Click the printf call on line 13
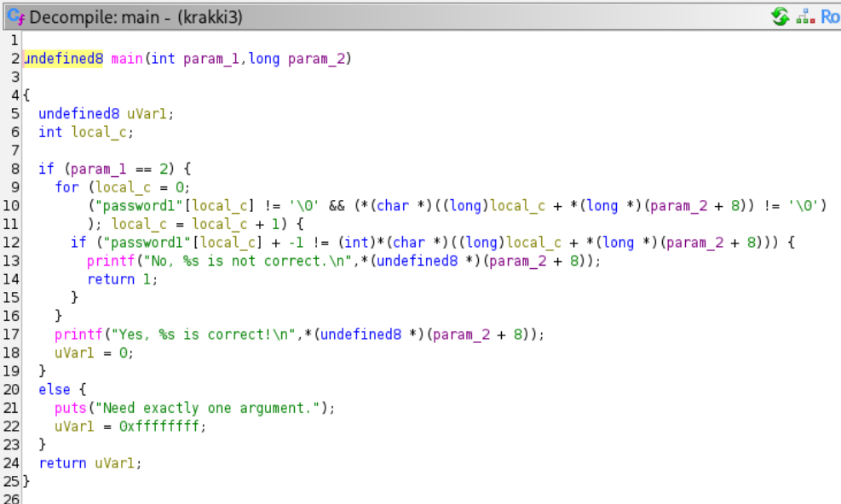Image resolution: width=841 pixels, height=504 pixels. (x=106, y=261)
